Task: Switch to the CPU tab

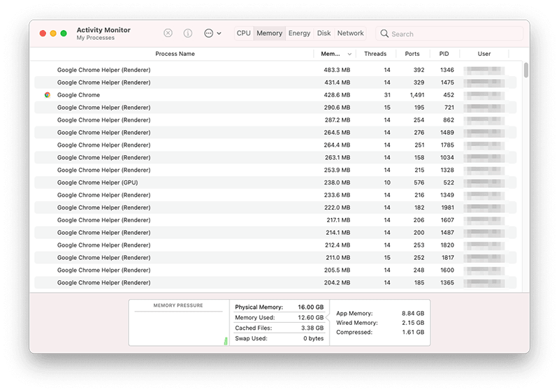Action: 244,33
